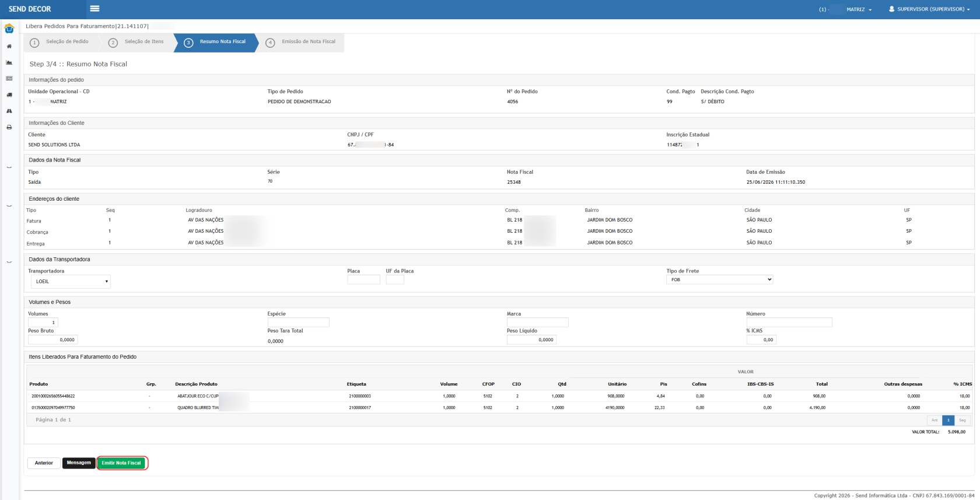980x500 pixels.
Task: Click the road icon in the sidebar
Action: click(9, 111)
